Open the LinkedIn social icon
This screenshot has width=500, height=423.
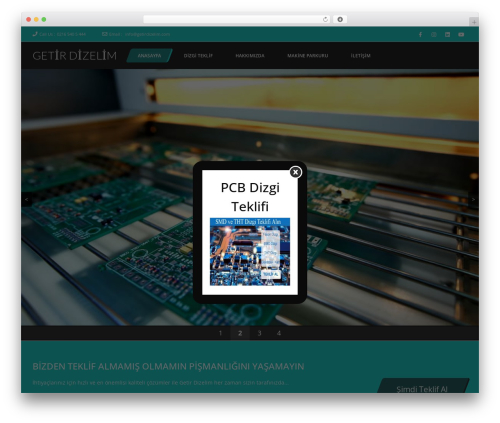(447, 35)
